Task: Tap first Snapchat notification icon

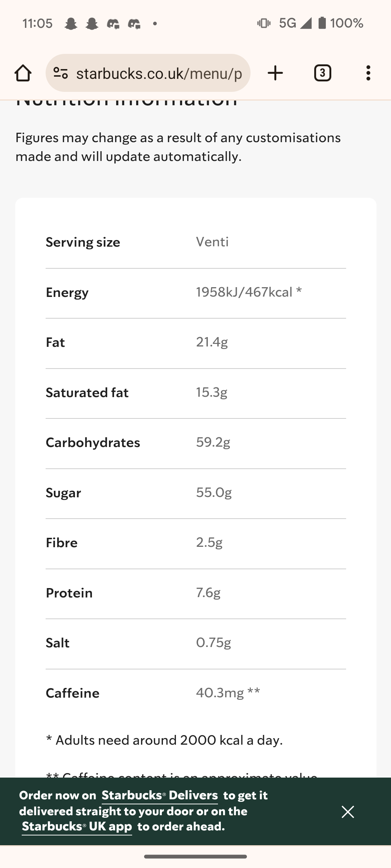Action: point(71,24)
